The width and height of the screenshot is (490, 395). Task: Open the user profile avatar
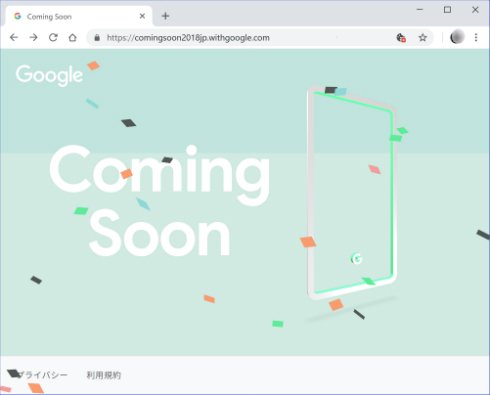click(457, 37)
